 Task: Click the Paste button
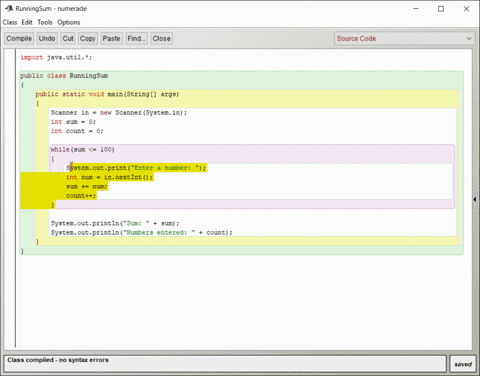(111, 38)
